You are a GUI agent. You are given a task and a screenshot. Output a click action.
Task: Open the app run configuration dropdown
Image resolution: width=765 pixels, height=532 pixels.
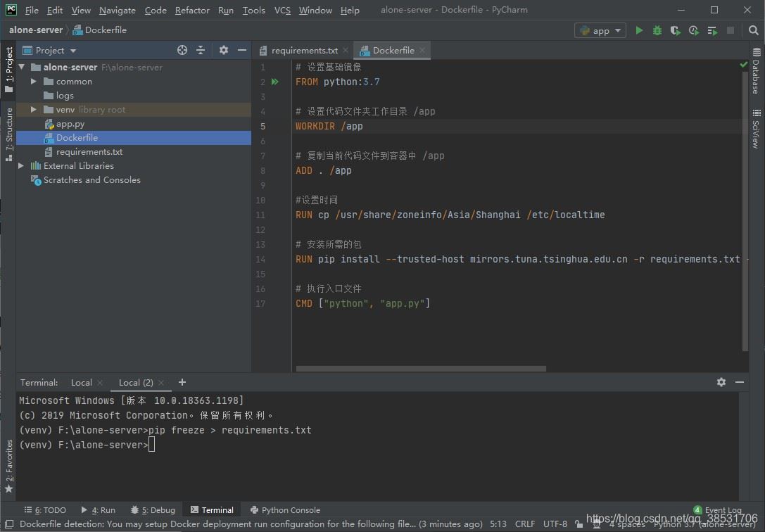[x=600, y=30]
